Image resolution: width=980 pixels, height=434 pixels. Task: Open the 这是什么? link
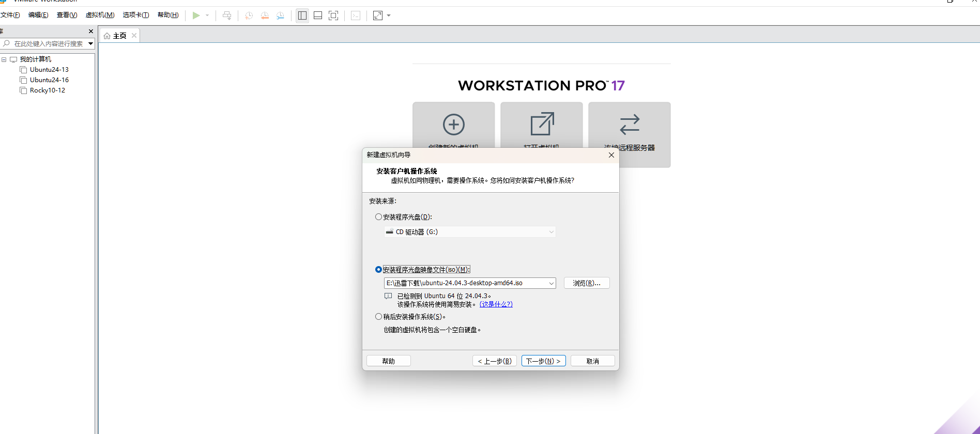496,304
